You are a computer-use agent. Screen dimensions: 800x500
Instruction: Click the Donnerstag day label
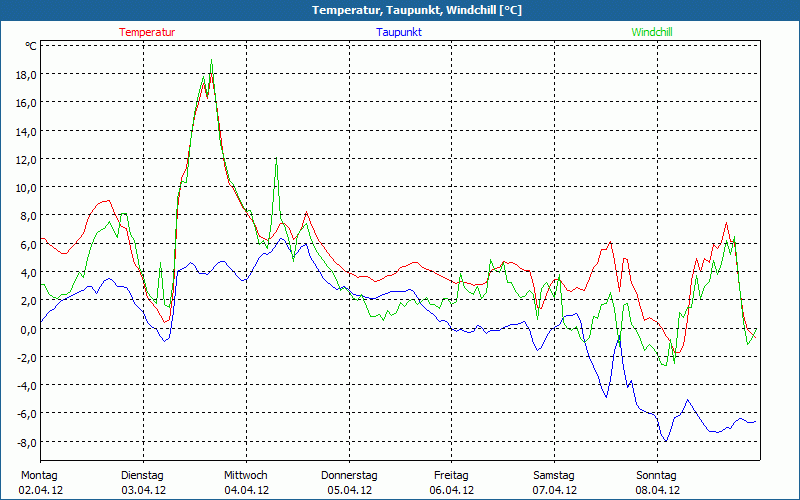pos(349,476)
